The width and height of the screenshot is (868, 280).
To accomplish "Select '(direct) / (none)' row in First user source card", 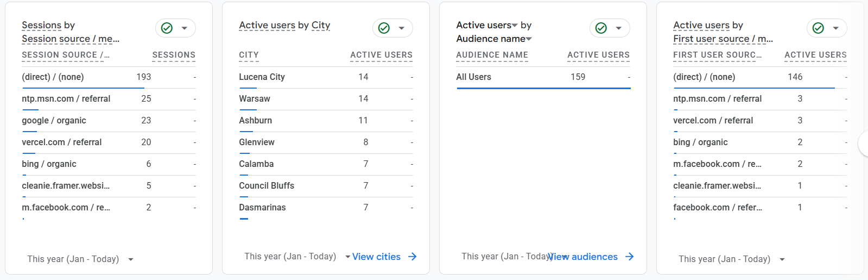I will point(760,77).
